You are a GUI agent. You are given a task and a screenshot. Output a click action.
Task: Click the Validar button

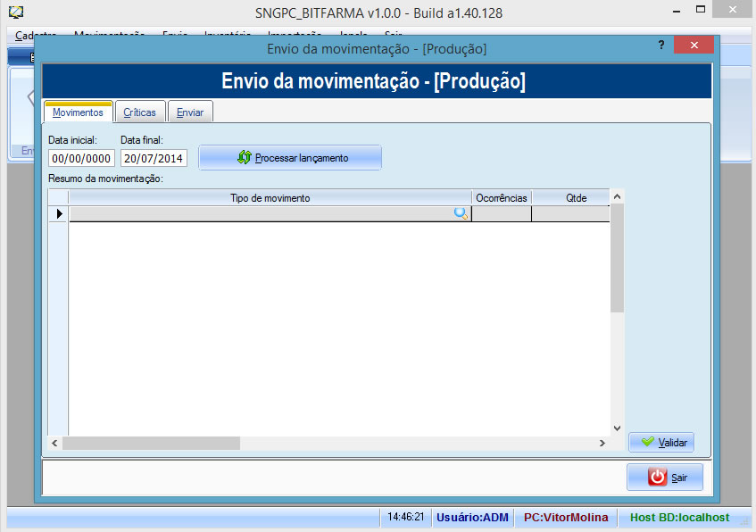click(661, 442)
